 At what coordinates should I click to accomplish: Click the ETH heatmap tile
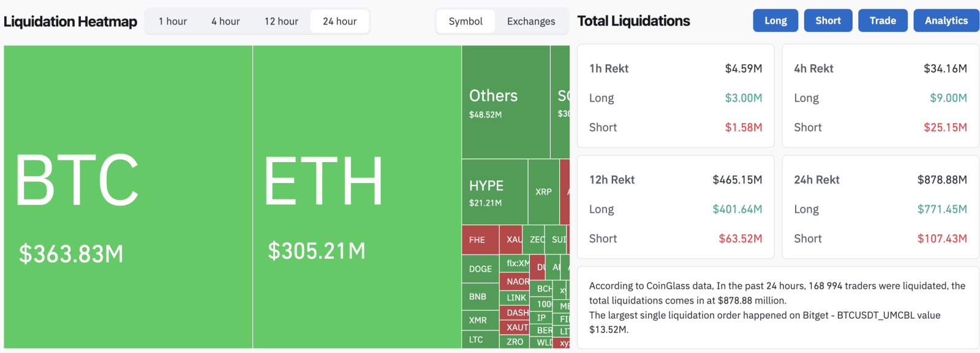click(356, 197)
